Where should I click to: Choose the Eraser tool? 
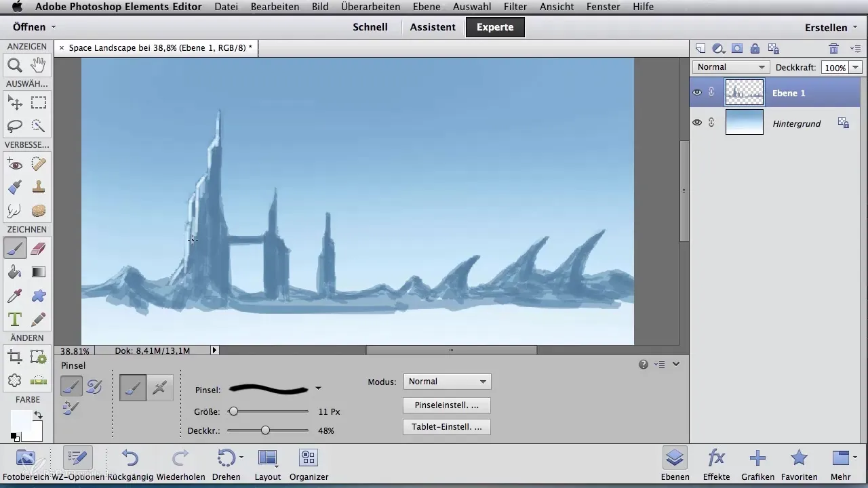tap(39, 249)
